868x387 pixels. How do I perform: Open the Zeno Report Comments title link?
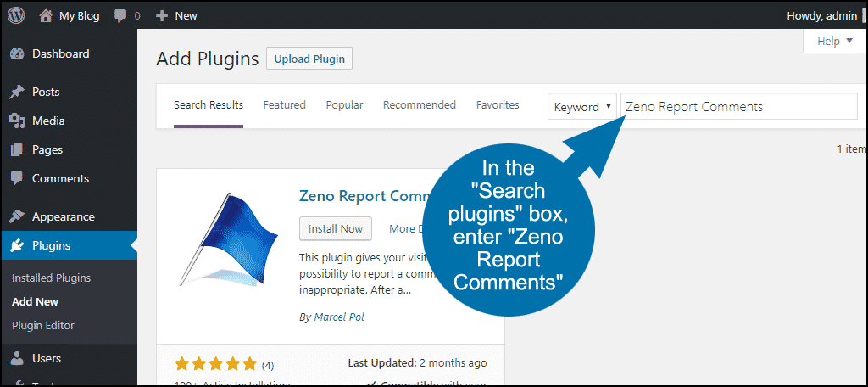coord(364,196)
